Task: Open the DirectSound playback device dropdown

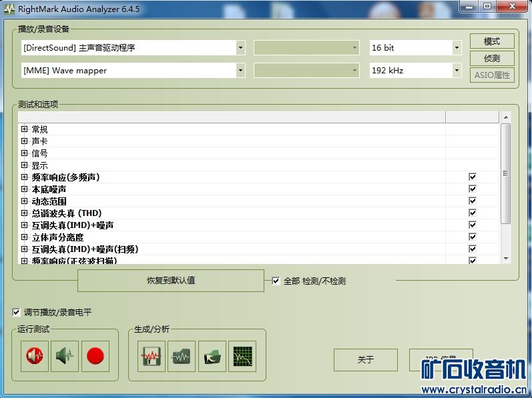Action: (240, 48)
